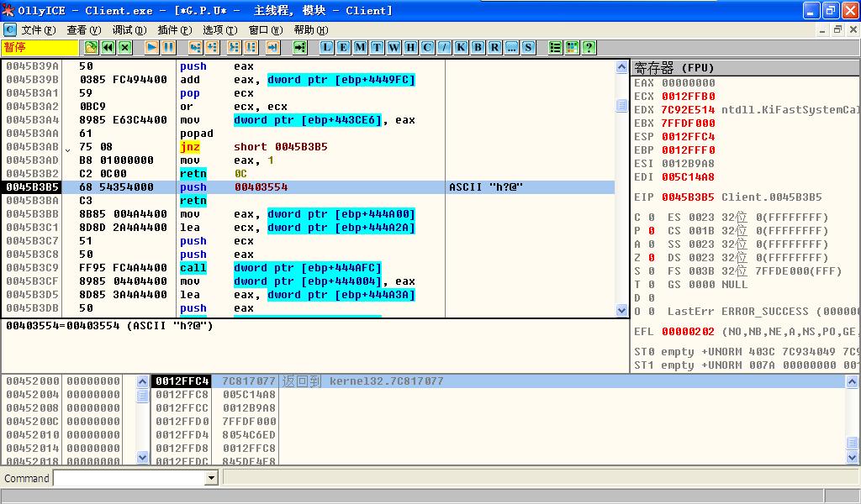Open Run trace with ellipsis button
Viewport: 861px width, 504px height.
tap(512, 48)
